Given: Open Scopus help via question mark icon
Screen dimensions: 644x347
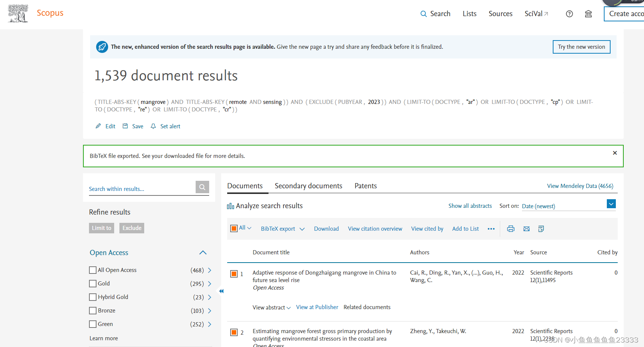Looking at the screenshot, I should pos(569,14).
